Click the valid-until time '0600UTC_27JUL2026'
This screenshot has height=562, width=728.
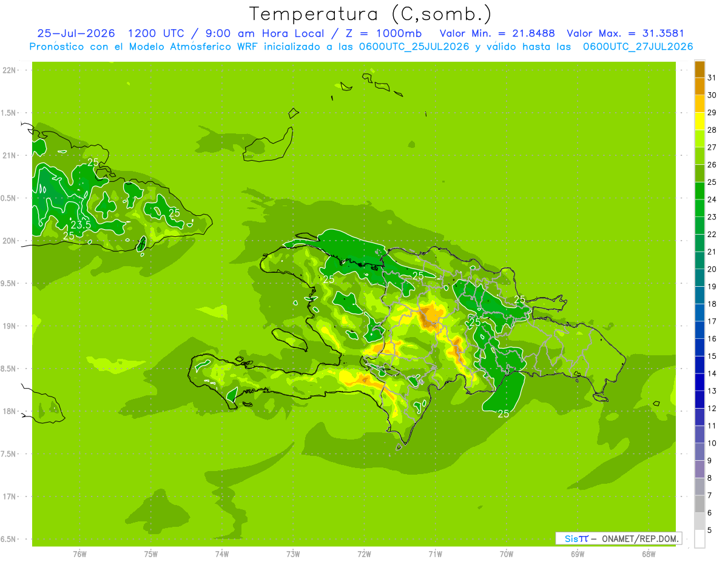click(x=638, y=47)
